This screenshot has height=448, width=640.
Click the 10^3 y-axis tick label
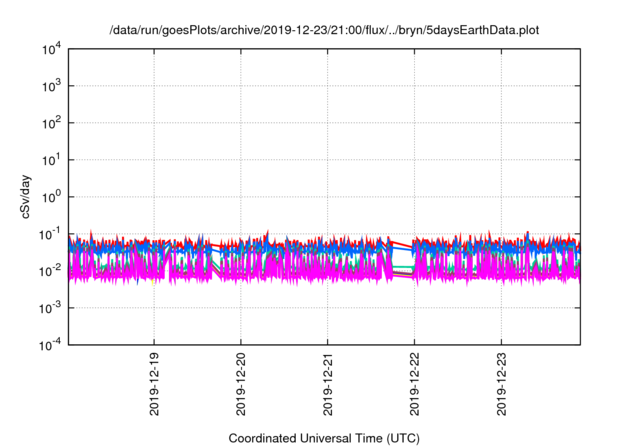tap(51, 86)
